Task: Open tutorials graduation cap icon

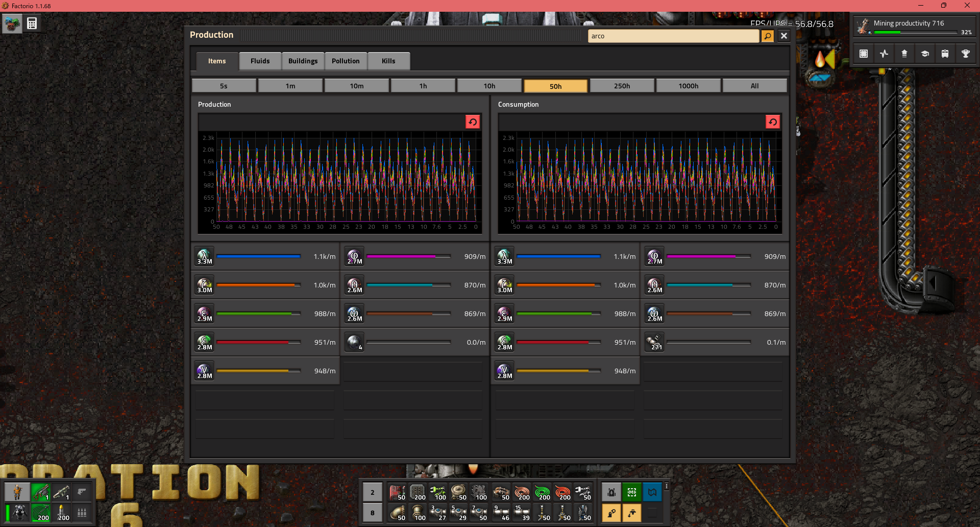Action: [x=925, y=54]
